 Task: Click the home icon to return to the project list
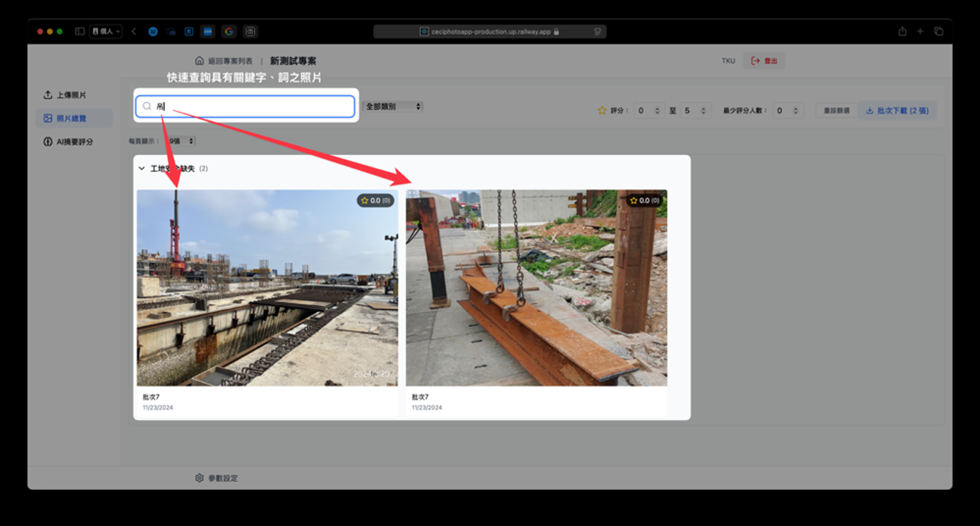pyautogui.click(x=199, y=61)
